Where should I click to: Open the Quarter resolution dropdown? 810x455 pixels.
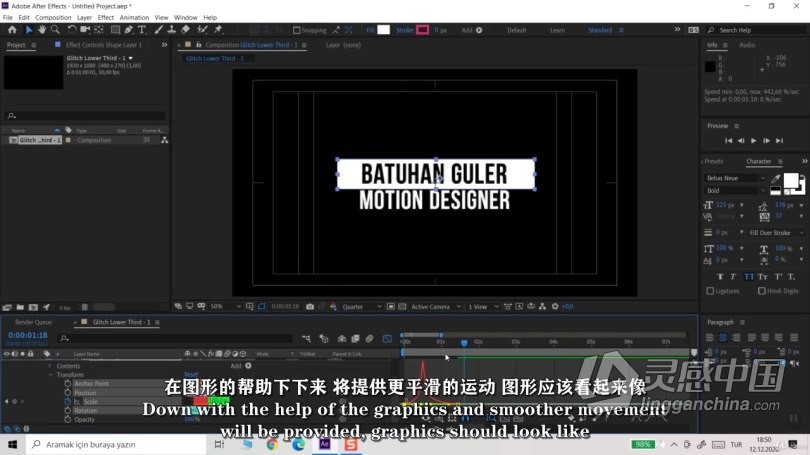362,307
